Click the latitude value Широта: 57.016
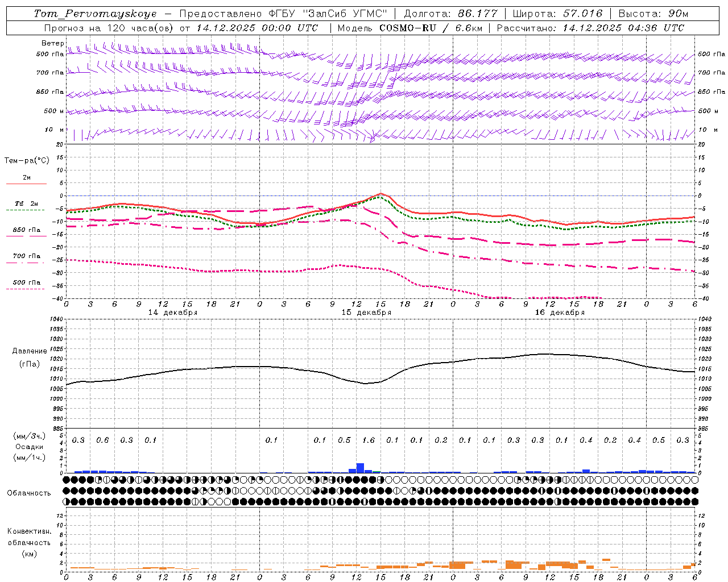The image size is (728, 582). [x=557, y=14]
